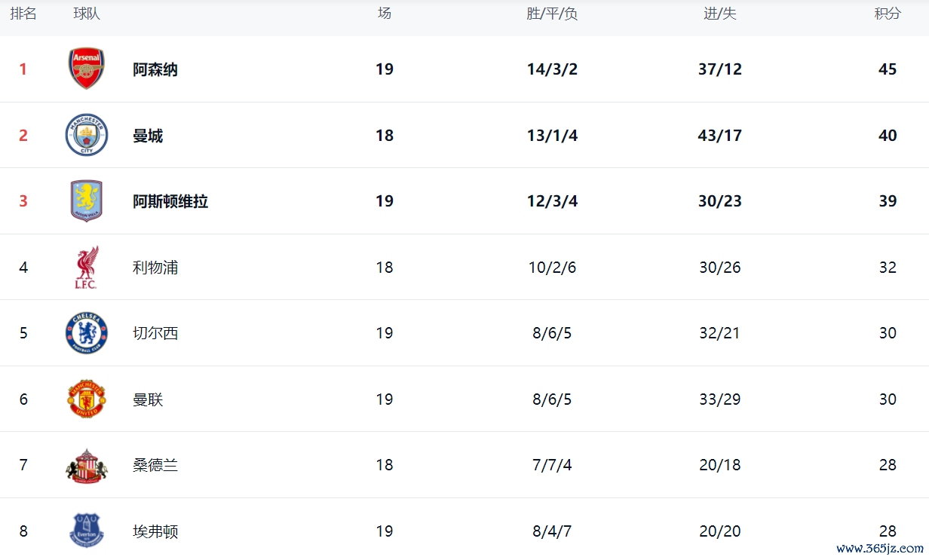Click the 埃弗顿 team name

pos(155,531)
